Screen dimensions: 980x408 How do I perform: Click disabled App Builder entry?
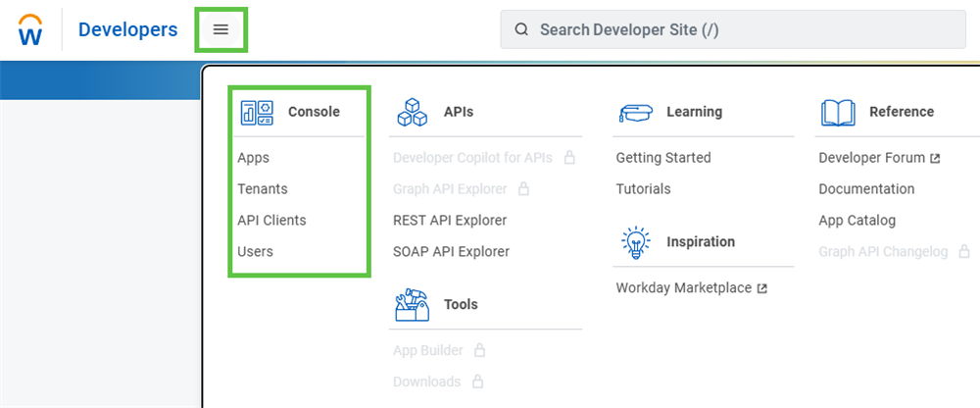pyautogui.click(x=428, y=350)
